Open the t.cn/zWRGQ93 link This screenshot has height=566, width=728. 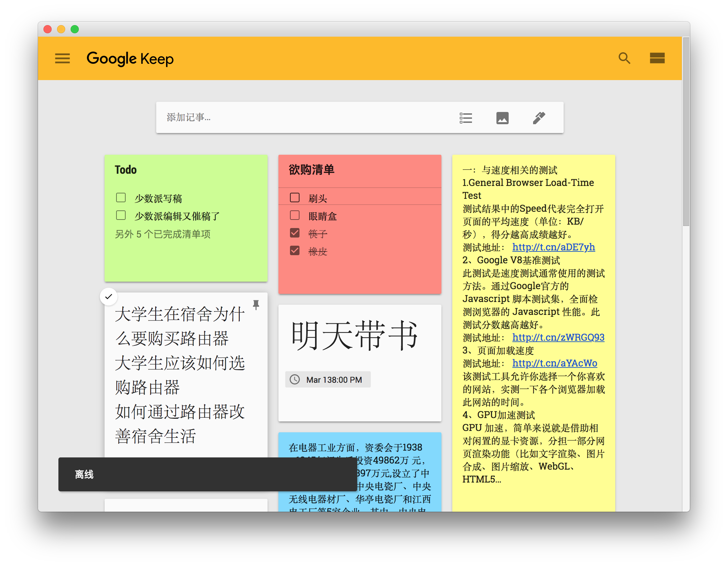[x=558, y=337]
